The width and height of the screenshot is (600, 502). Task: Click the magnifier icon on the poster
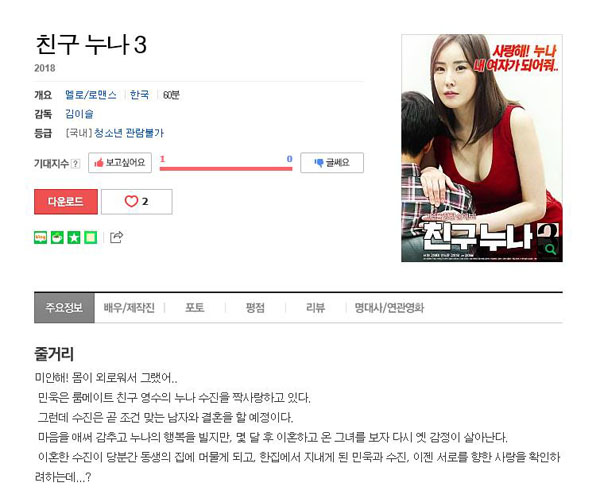pos(551,249)
